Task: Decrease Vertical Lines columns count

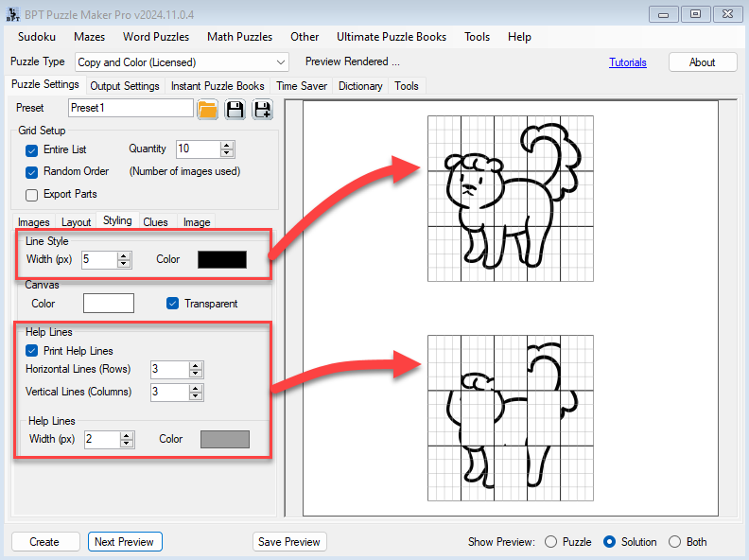Action: 196,396
